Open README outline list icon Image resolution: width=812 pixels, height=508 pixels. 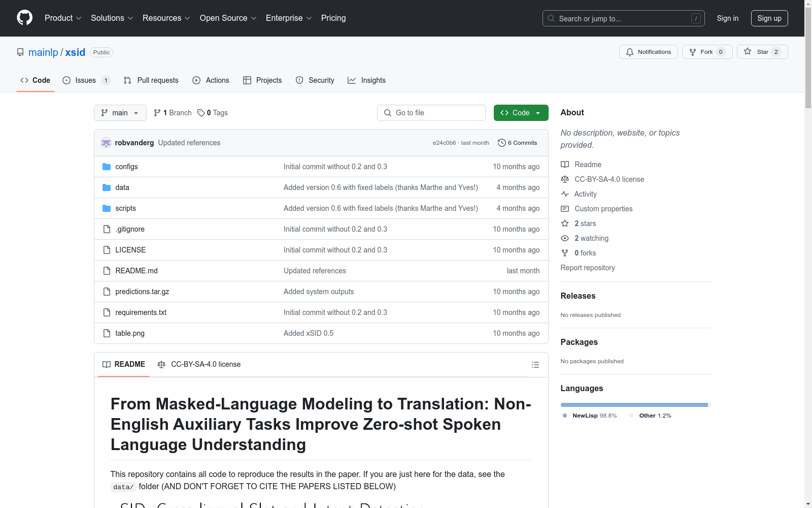535,365
